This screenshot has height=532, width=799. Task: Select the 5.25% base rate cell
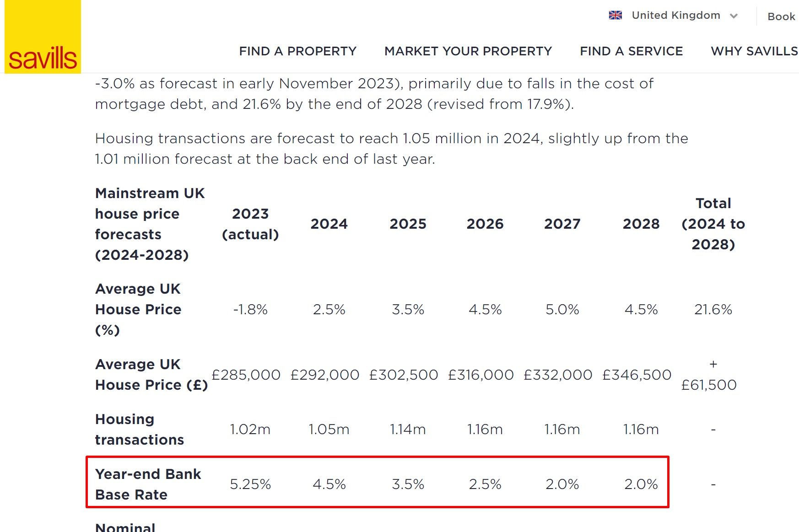[250, 484]
